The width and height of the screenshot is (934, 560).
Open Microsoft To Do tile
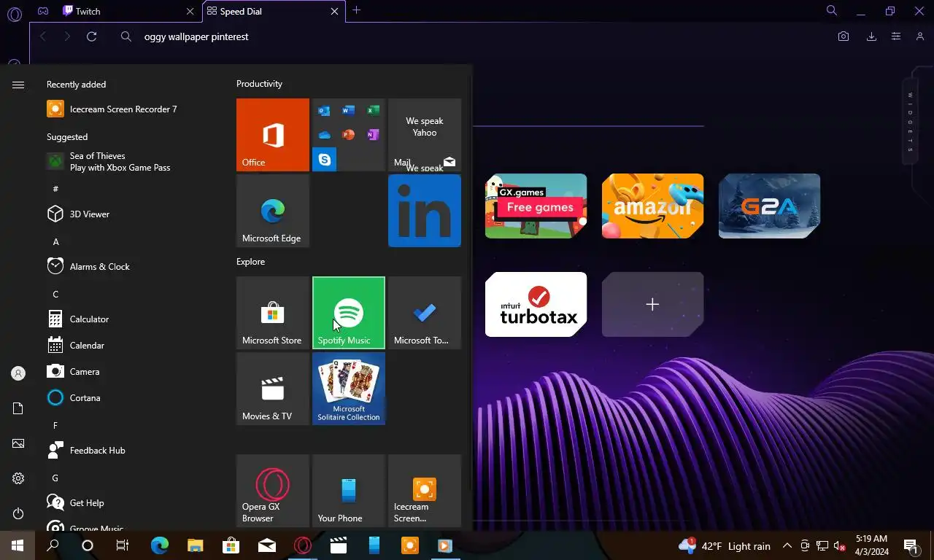[x=425, y=313]
